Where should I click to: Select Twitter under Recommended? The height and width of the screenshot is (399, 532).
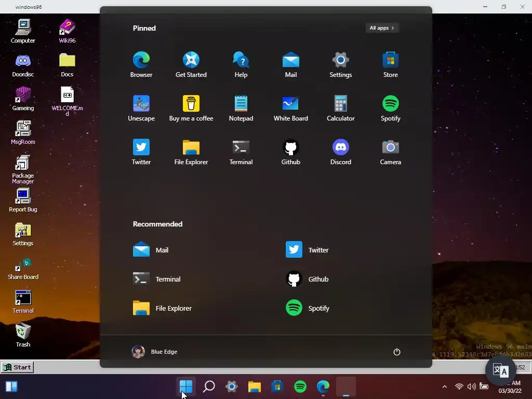click(307, 250)
